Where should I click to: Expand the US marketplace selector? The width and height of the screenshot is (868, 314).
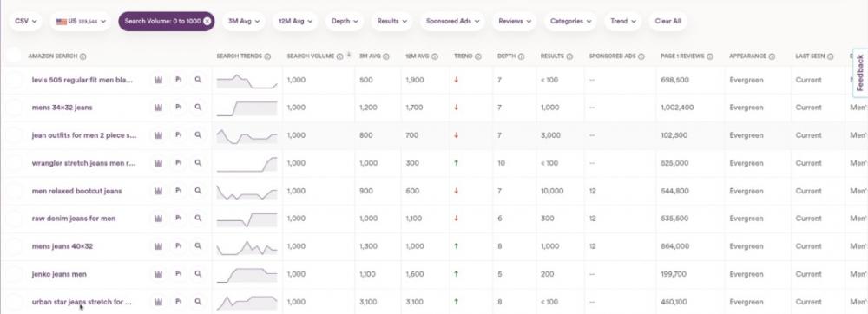click(80, 21)
